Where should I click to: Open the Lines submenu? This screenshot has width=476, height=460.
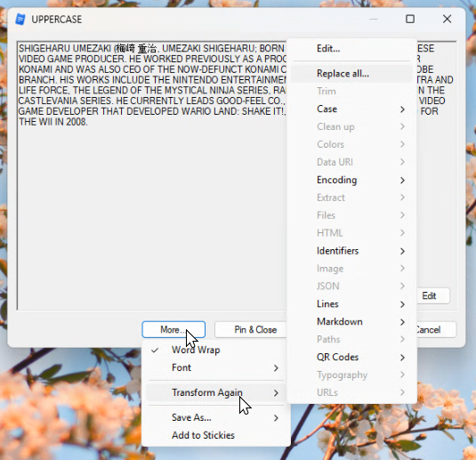click(x=351, y=304)
